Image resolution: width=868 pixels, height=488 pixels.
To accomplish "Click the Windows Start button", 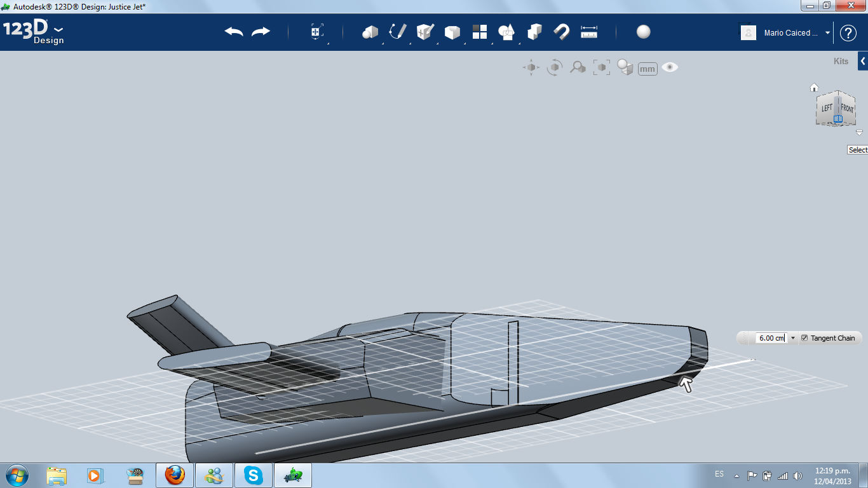I will pyautogui.click(x=16, y=475).
